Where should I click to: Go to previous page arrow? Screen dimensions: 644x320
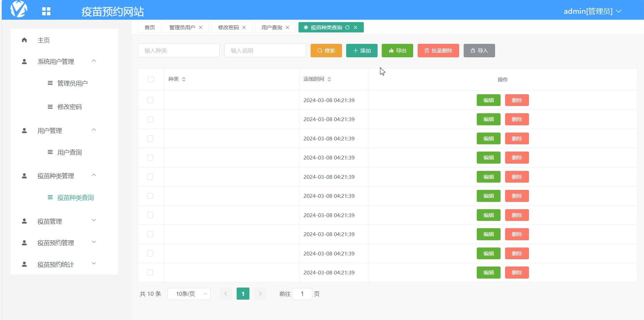(x=226, y=294)
